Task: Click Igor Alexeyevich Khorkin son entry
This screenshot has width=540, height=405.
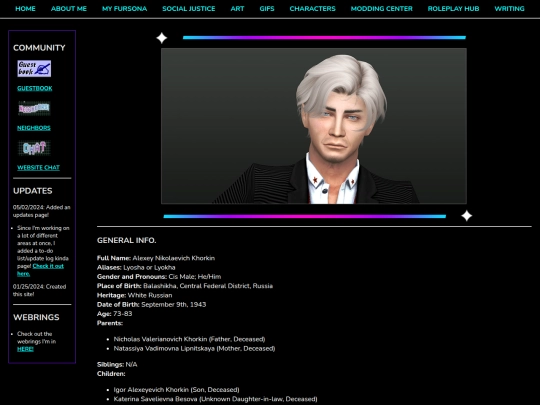Action: click(176, 390)
